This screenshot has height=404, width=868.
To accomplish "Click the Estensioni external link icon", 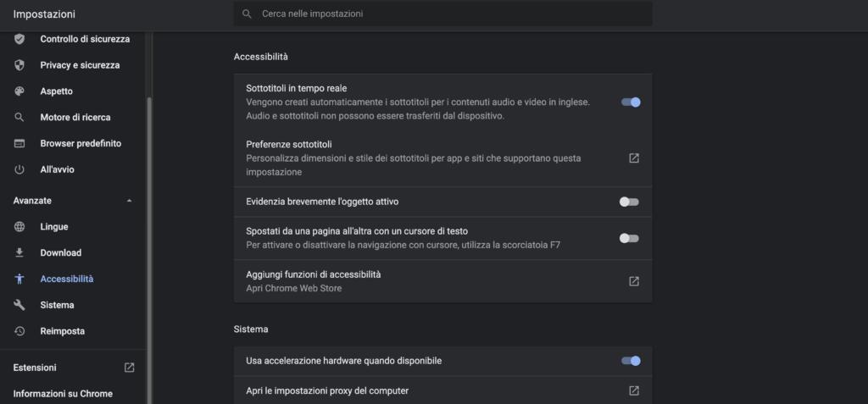I will pyautogui.click(x=129, y=368).
